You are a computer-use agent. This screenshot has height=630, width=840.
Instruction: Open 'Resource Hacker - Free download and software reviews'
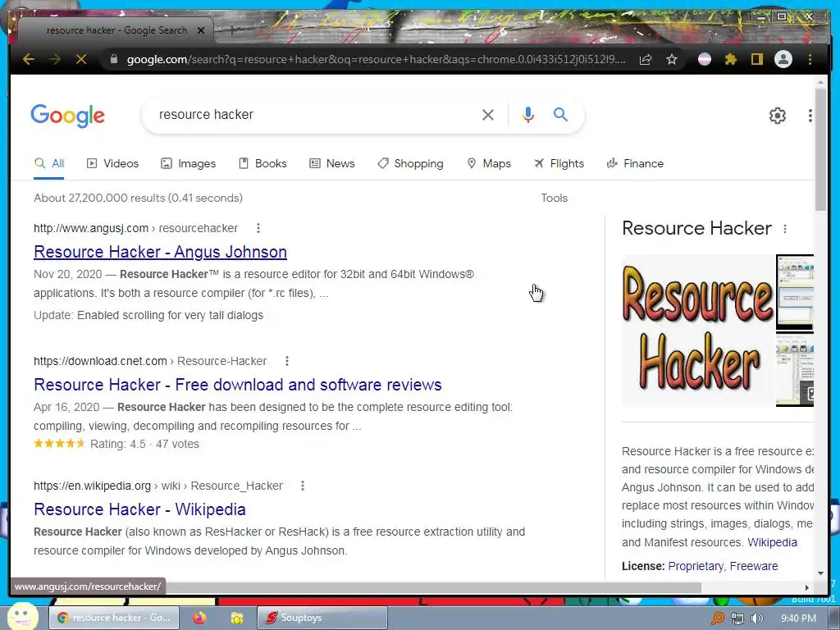pyautogui.click(x=237, y=385)
